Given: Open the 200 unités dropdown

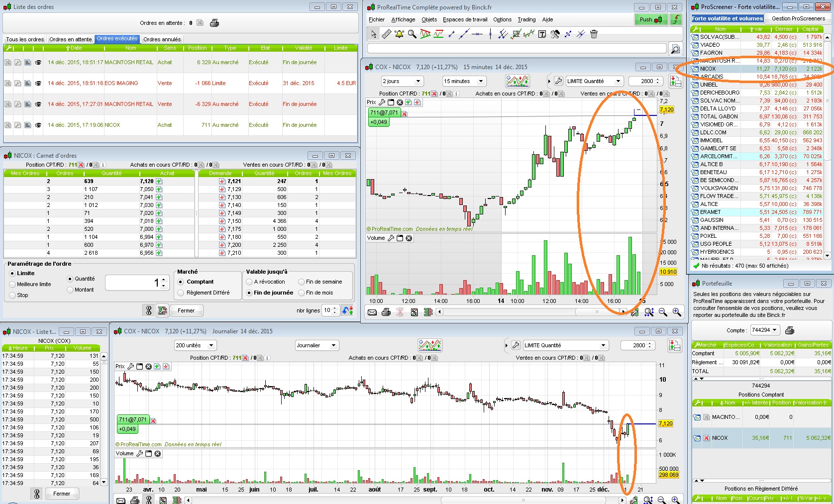Looking at the screenshot, I should [x=195, y=345].
